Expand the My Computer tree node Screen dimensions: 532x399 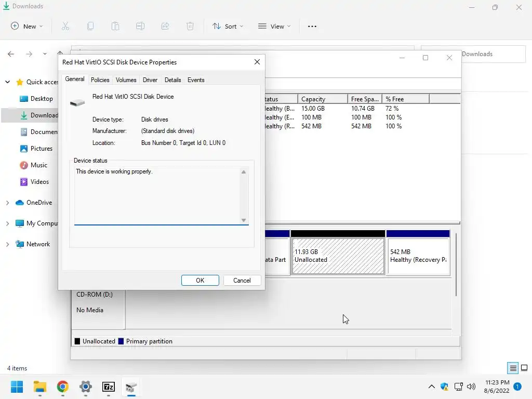click(7, 223)
